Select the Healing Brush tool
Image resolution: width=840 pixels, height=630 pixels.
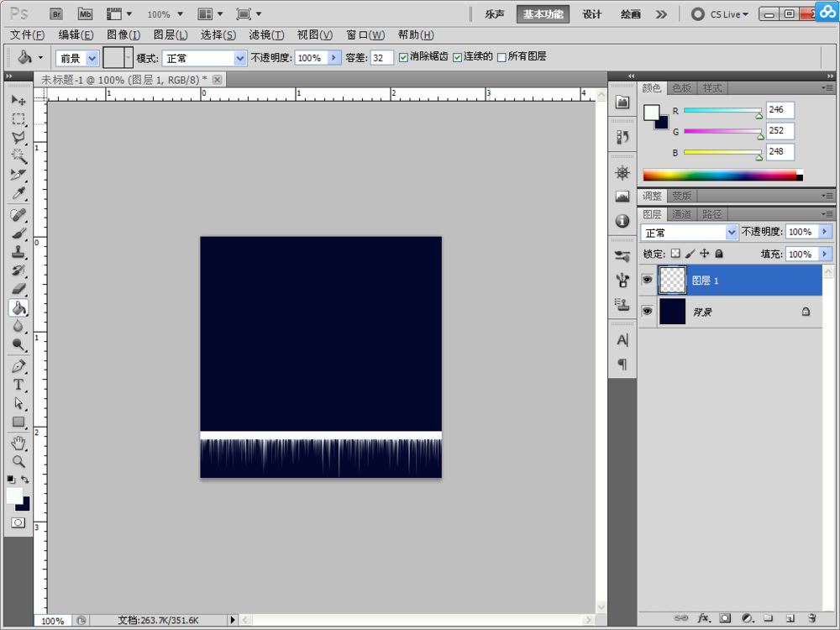click(x=18, y=215)
